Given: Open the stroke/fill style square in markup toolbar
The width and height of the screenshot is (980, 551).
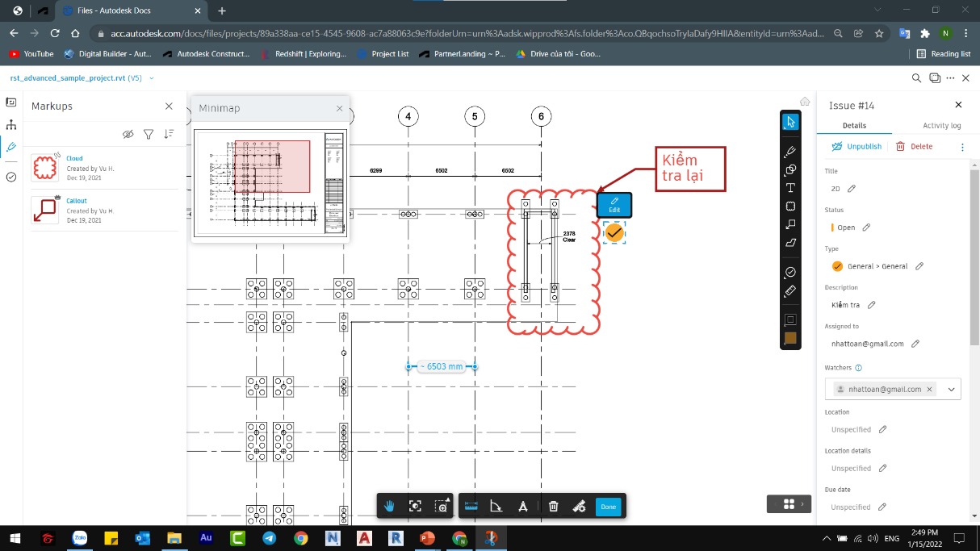Looking at the screenshot, I should pyautogui.click(x=790, y=319).
